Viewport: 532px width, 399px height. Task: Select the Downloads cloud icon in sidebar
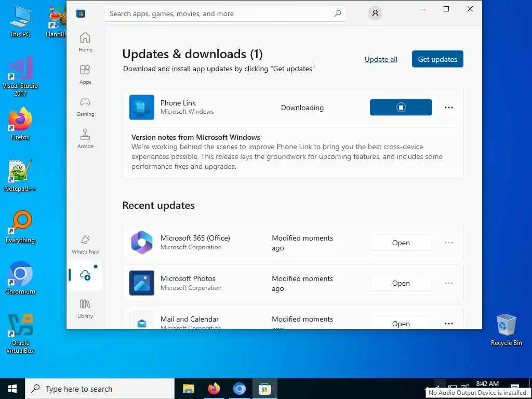(85, 275)
